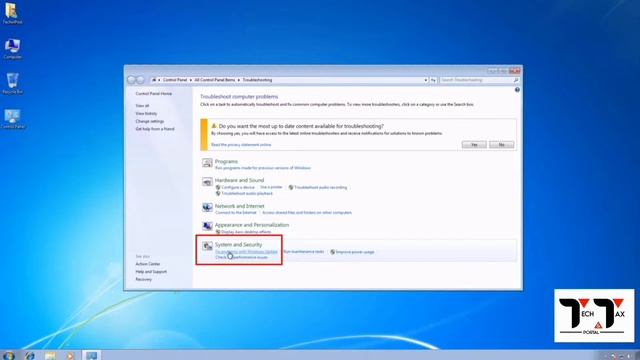Open the Windows Start menu orb
Image resolution: width=640 pixels, height=360 pixels.
click(8, 356)
